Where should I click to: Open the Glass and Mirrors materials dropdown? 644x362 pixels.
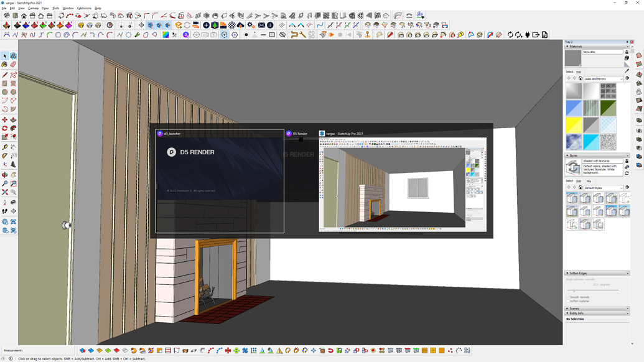[604, 79]
